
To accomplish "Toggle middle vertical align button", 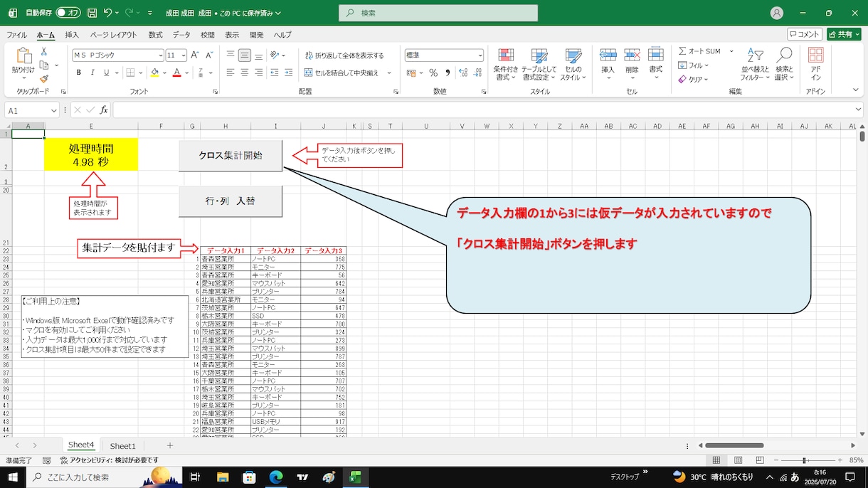I will (245, 55).
